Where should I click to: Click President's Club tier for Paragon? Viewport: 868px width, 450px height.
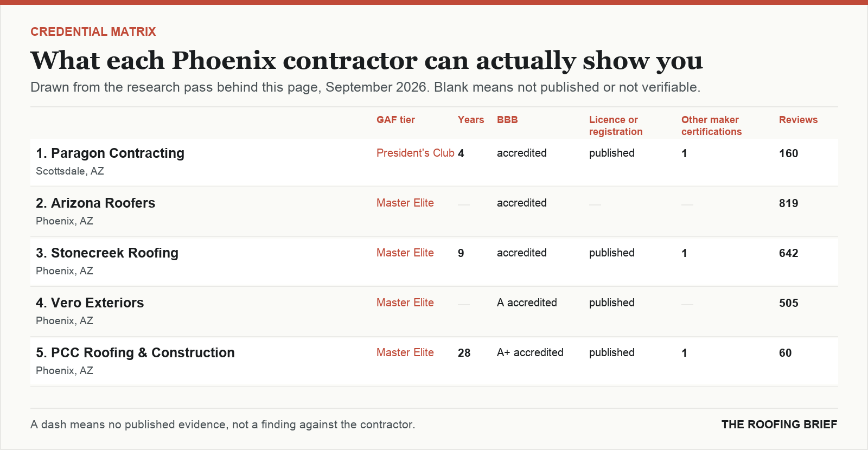pos(416,153)
